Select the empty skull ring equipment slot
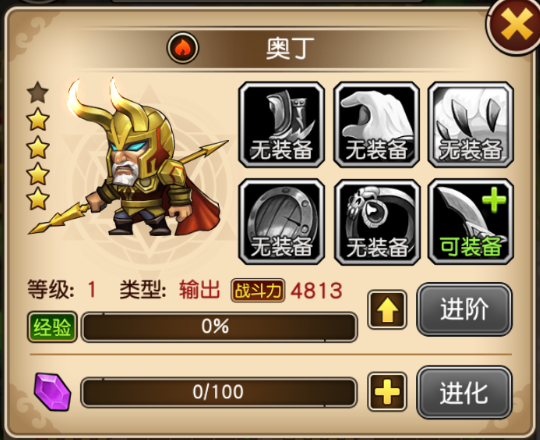This screenshot has height=440, width=540. [377, 222]
